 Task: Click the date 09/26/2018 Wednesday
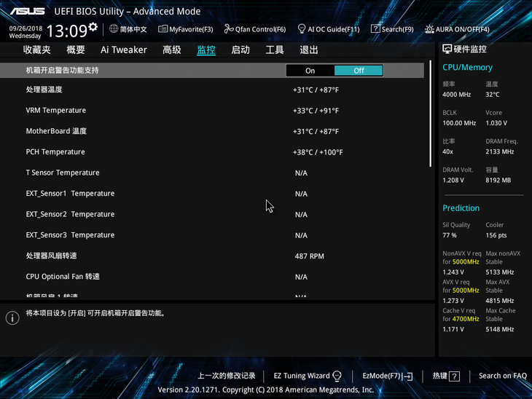[26, 32]
